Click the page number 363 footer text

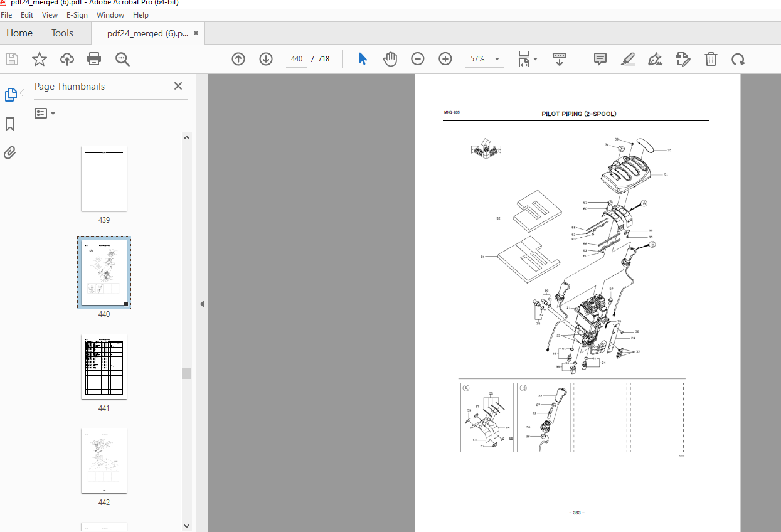(x=577, y=513)
